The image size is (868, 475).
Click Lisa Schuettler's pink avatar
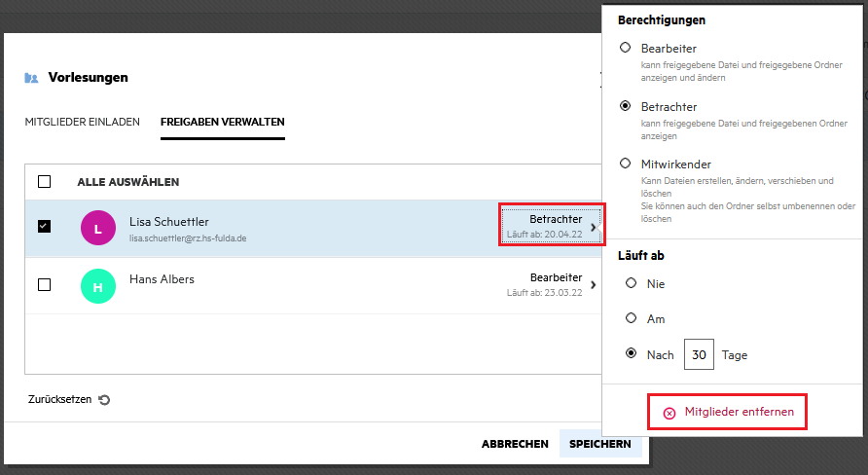click(98, 229)
